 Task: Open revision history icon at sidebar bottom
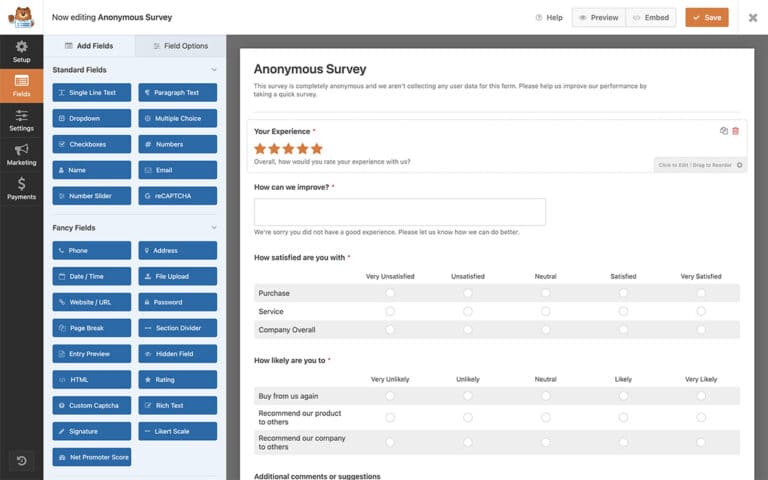click(22, 460)
